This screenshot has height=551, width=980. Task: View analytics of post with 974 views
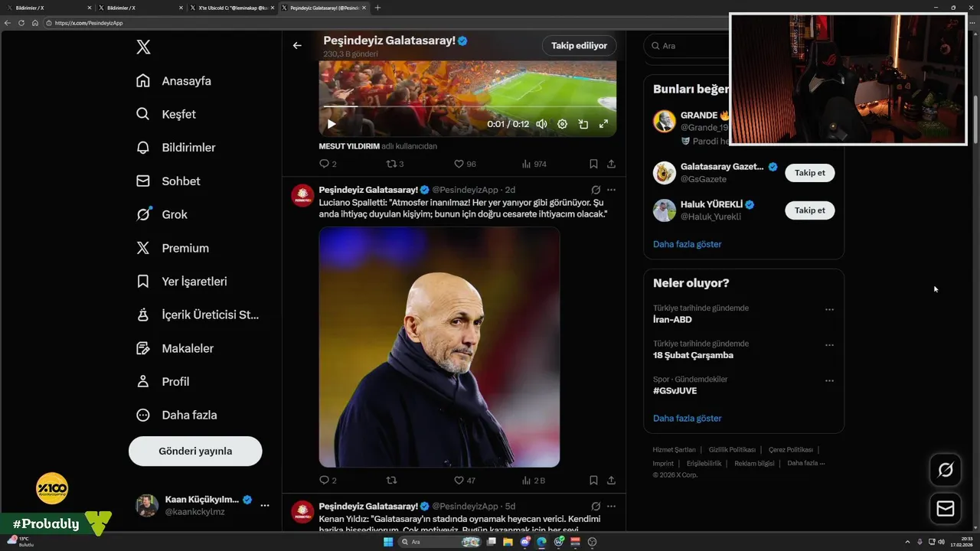coord(534,164)
